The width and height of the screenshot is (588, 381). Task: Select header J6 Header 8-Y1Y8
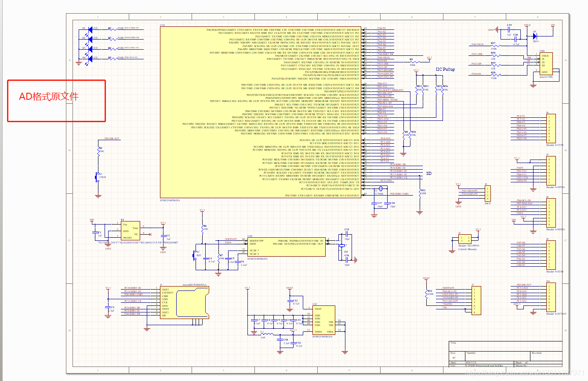pos(551,128)
